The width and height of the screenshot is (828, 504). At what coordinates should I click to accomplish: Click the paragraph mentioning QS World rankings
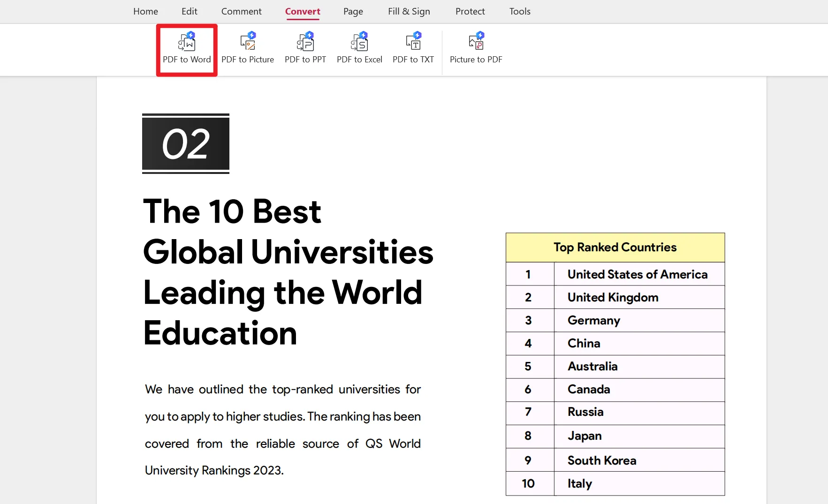click(282, 429)
